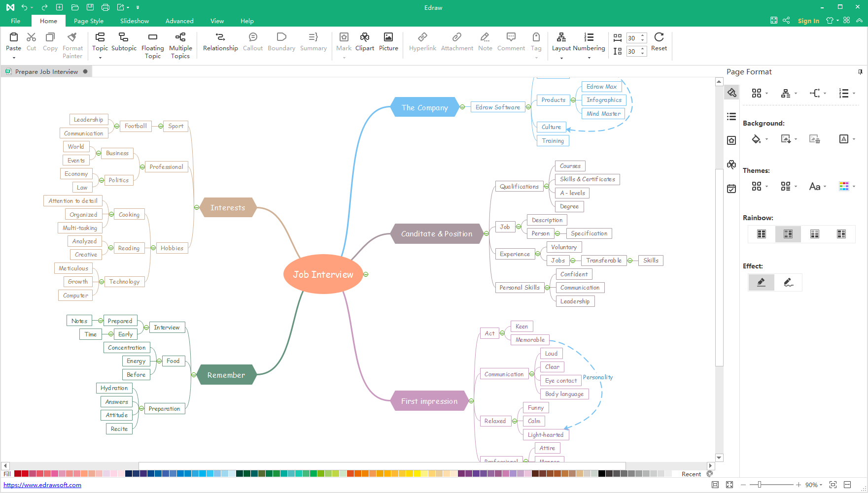
Task: Click the Sign In button
Action: point(808,21)
